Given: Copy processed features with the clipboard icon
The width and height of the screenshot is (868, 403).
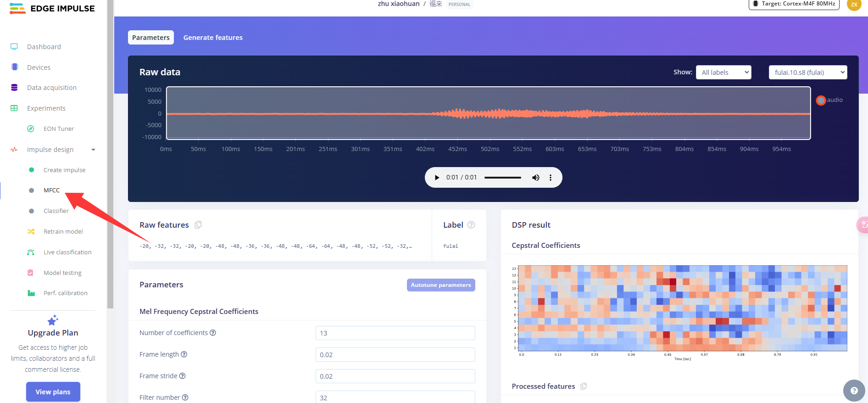Looking at the screenshot, I should tap(584, 386).
